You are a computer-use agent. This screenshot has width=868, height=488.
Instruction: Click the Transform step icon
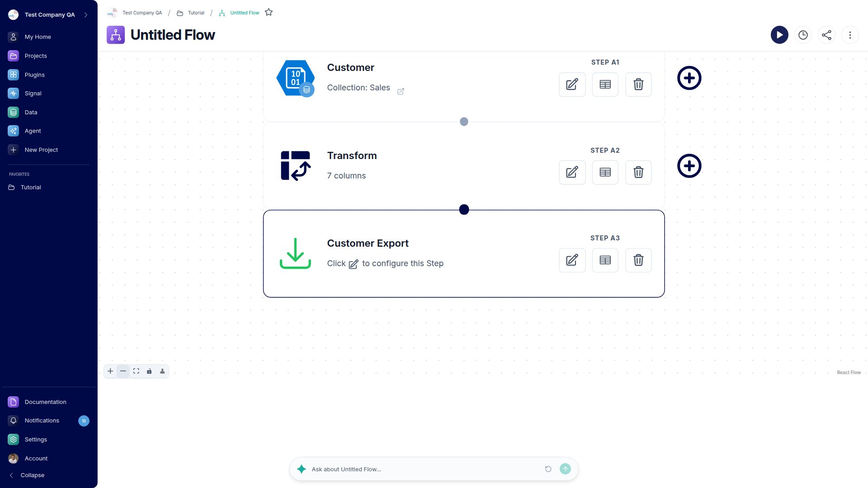pyautogui.click(x=295, y=166)
